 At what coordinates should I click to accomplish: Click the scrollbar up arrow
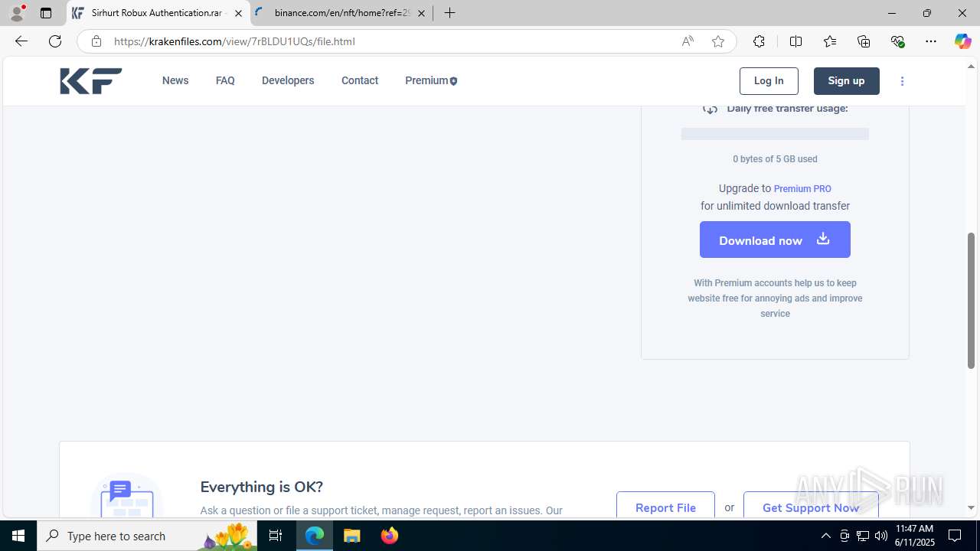point(972,67)
